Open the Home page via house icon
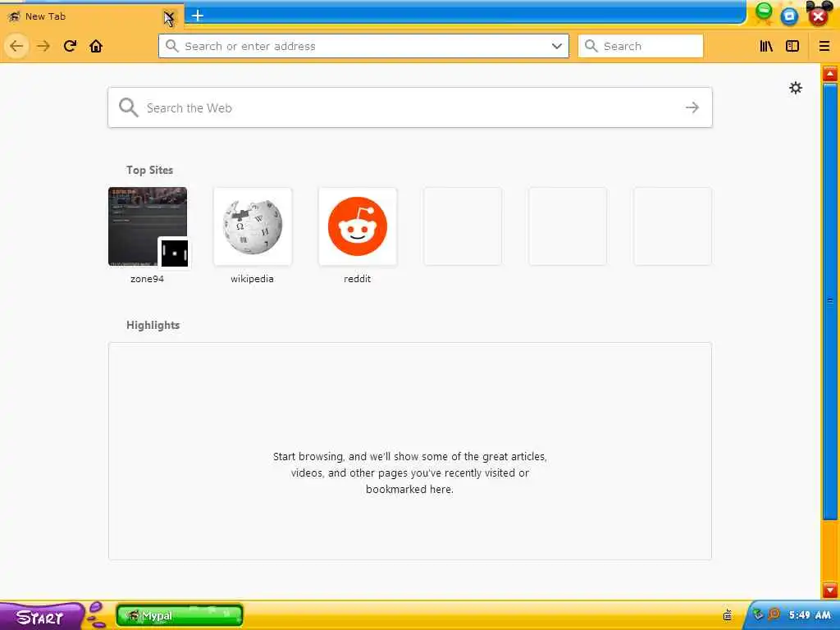 96,46
